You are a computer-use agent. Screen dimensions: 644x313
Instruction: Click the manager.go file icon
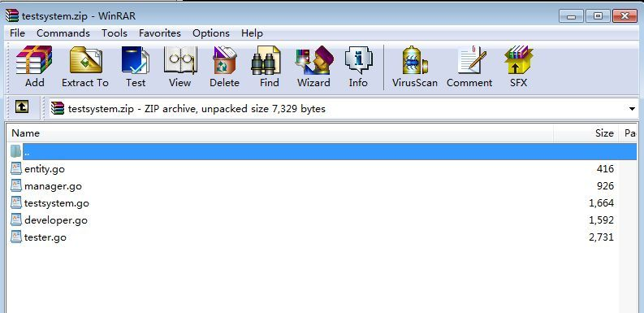pyautogui.click(x=16, y=186)
